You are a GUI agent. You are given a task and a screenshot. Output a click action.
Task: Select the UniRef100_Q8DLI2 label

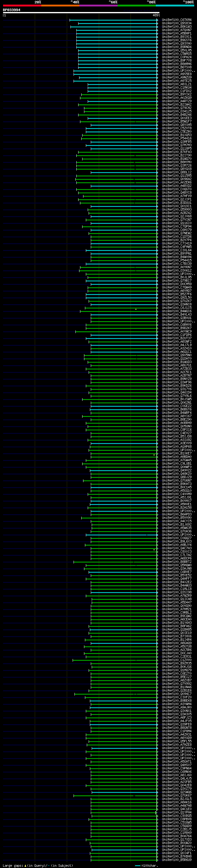click(176, 172)
